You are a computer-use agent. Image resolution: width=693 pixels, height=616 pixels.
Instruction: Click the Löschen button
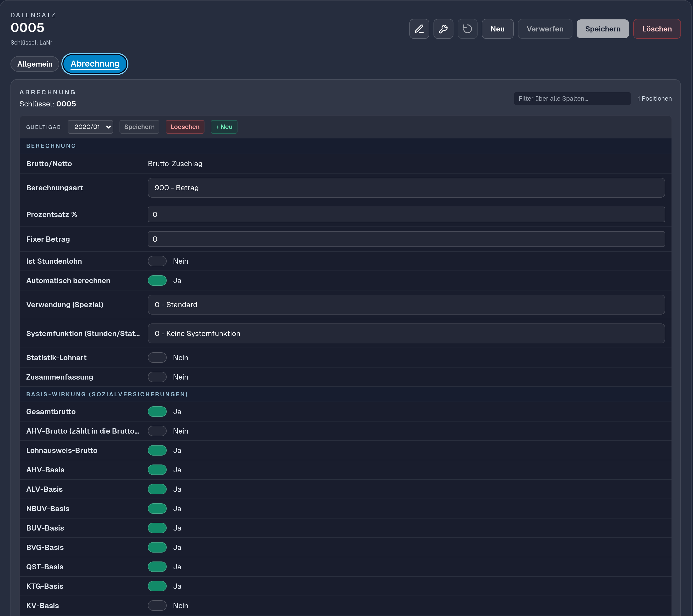pyautogui.click(x=657, y=29)
